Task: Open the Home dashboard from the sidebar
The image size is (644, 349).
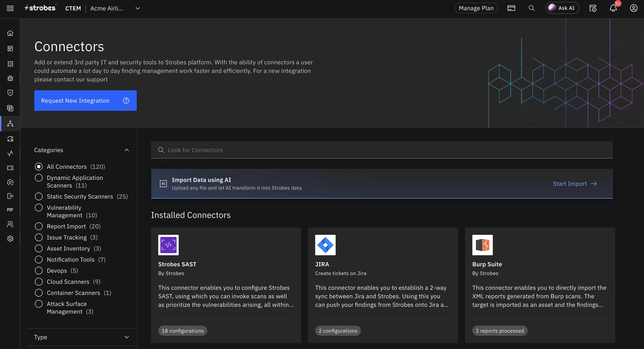Action: (x=10, y=33)
